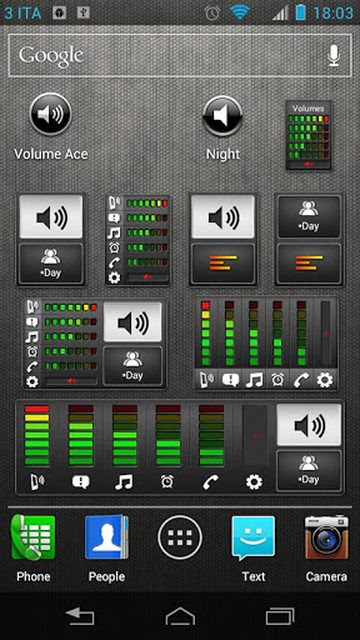Open recent apps navigation button
The height and width of the screenshot is (640, 360).
(280, 616)
